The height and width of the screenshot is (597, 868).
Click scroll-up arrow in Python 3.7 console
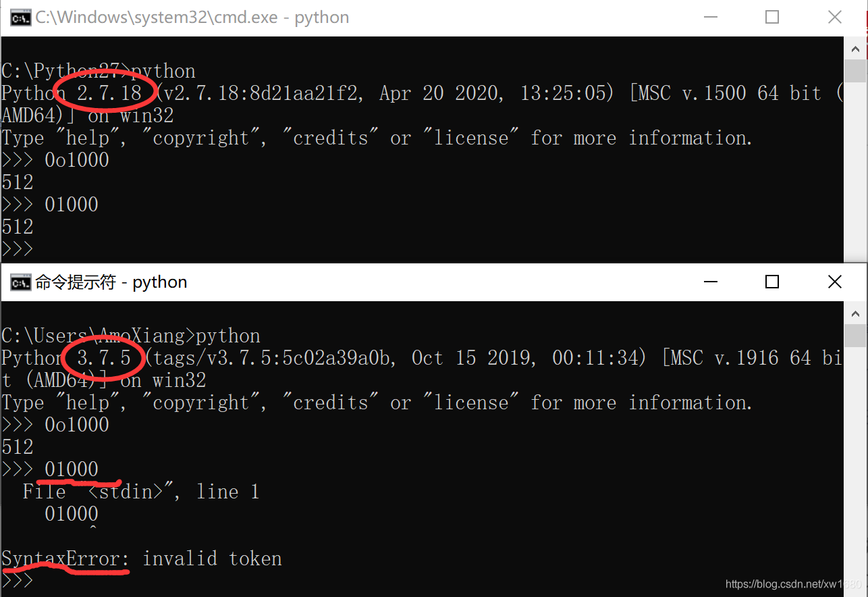click(855, 312)
